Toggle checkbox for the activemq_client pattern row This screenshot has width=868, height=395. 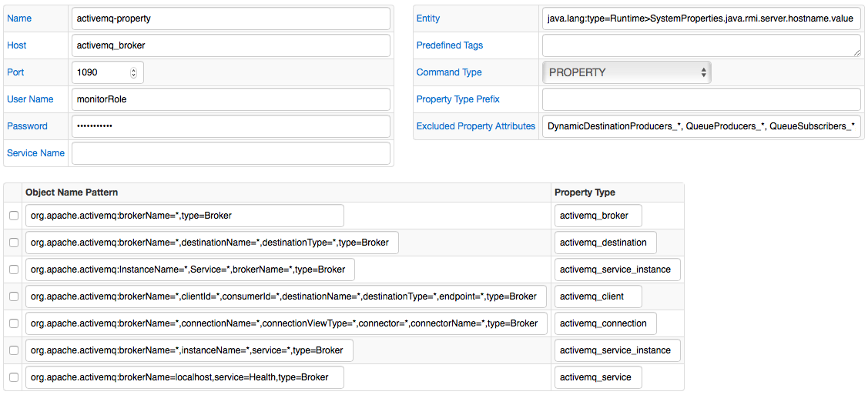coord(14,296)
